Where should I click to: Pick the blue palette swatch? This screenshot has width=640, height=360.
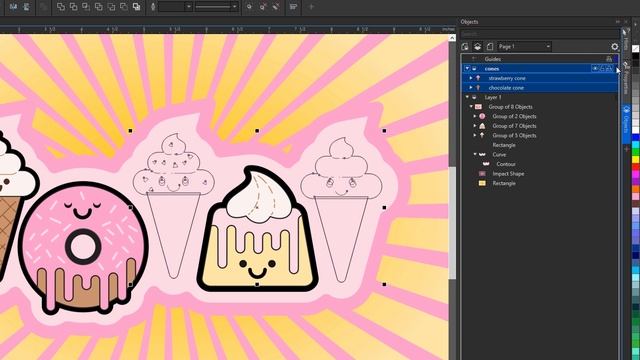click(636, 138)
